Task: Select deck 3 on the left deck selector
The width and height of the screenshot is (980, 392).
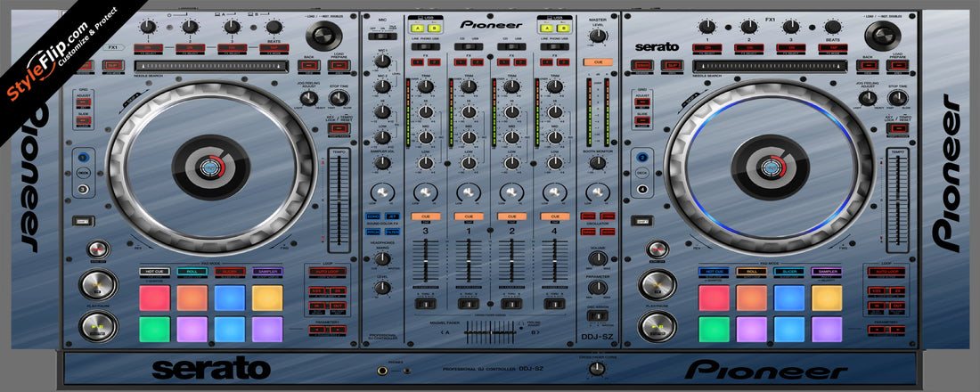Action: click(x=84, y=189)
